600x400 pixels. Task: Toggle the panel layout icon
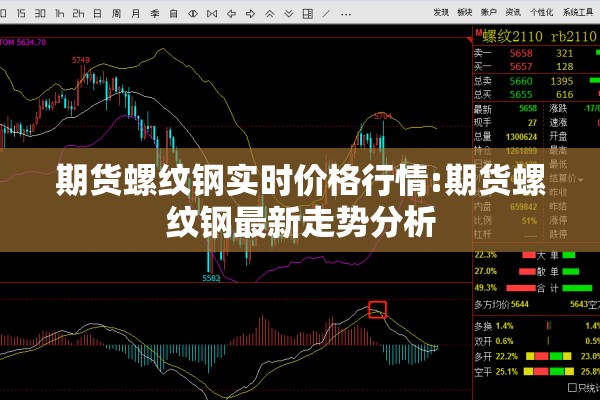(308, 14)
